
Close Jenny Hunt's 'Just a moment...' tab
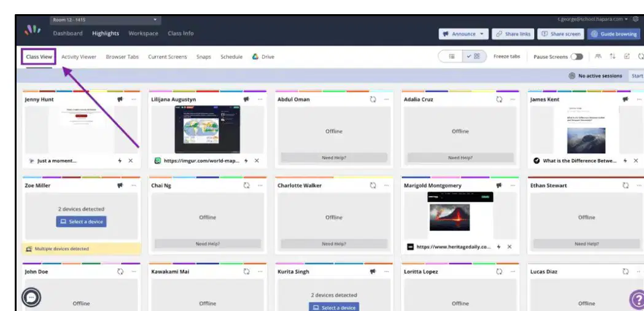coord(131,161)
